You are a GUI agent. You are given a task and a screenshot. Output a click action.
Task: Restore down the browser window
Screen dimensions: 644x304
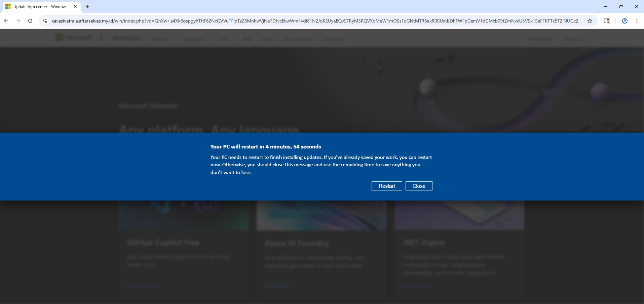click(x=621, y=6)
